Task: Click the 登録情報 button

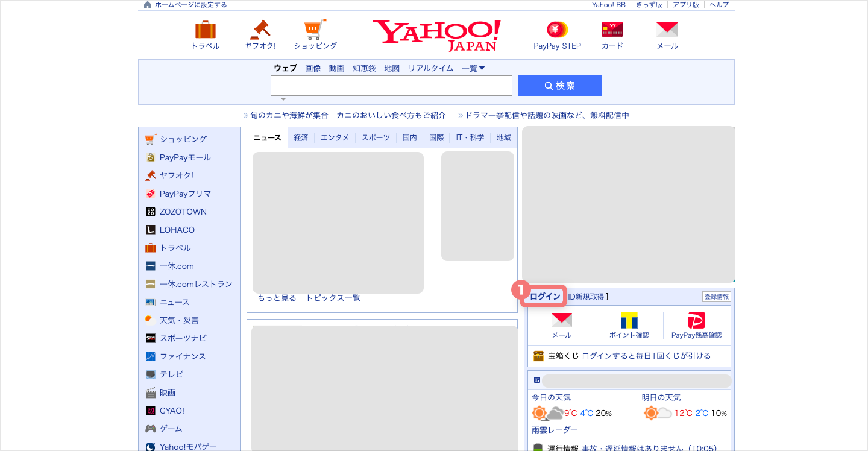Action: 717,297
